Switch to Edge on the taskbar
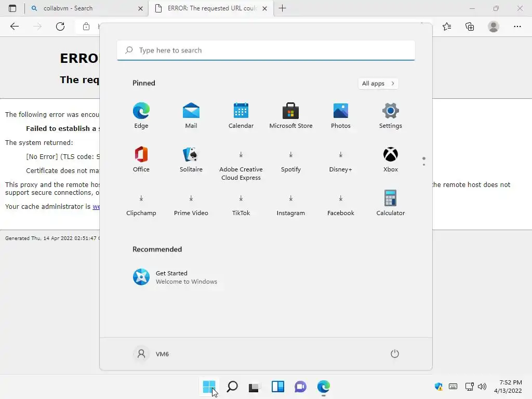The image size is (532, 399). click(323, 387)
